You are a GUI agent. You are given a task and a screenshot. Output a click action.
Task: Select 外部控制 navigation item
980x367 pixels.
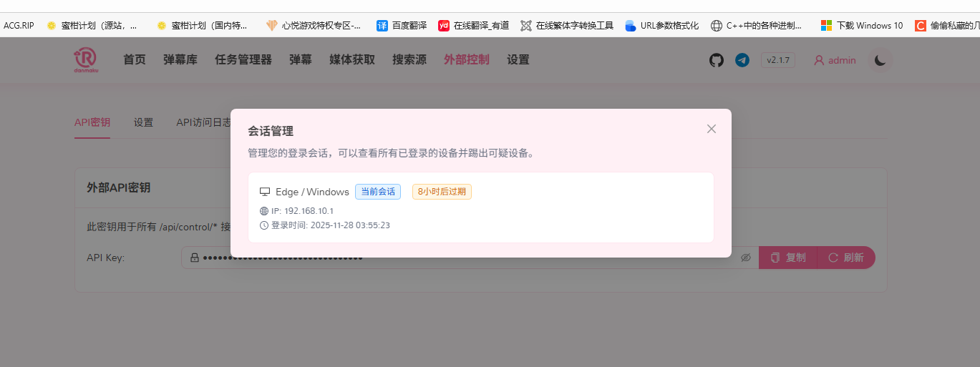tap(467, 60)
